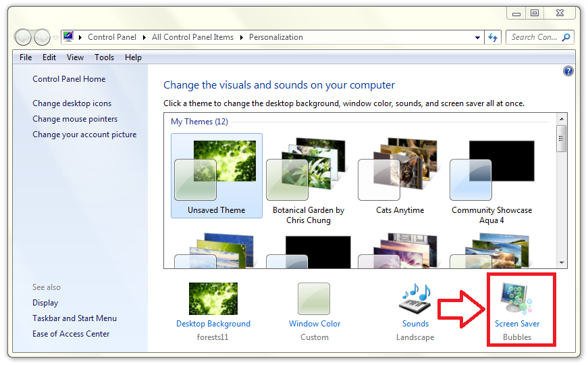Image resolution: width=588 pixels, height=365 pixels.
Task: Click the Back navigation arrow
Action: pos(23,37)
